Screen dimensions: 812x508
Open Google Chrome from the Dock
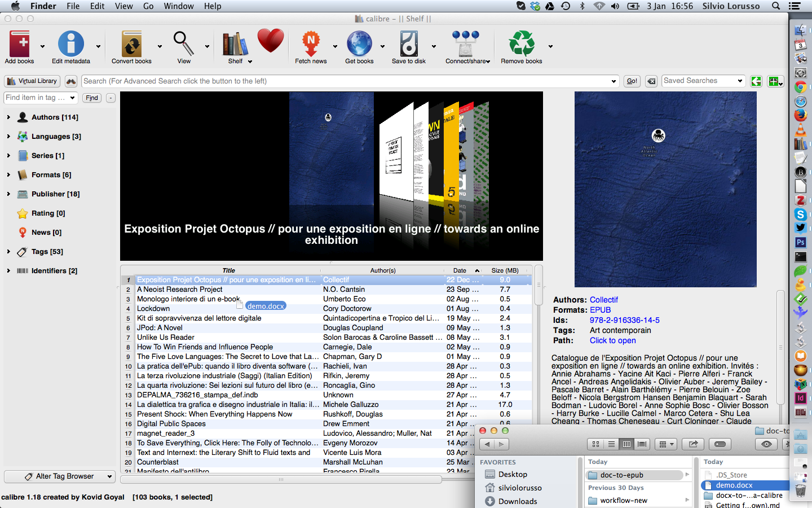[800, 87]
